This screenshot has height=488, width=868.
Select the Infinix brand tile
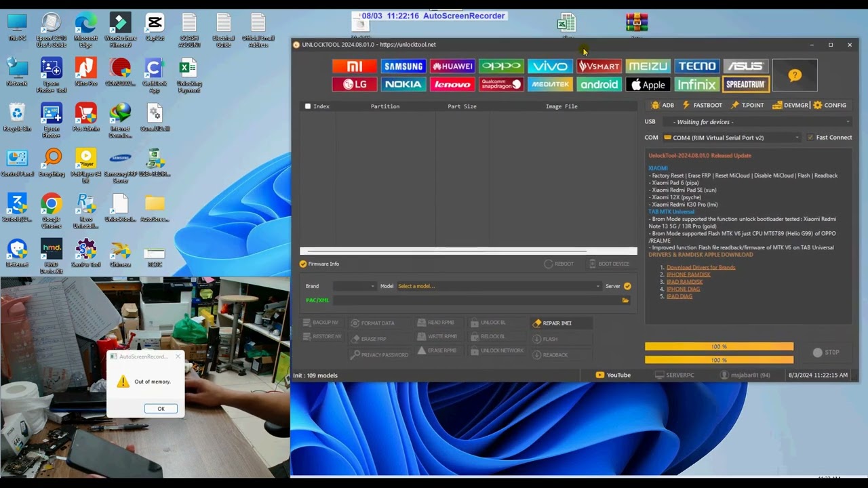coord(696,85)
